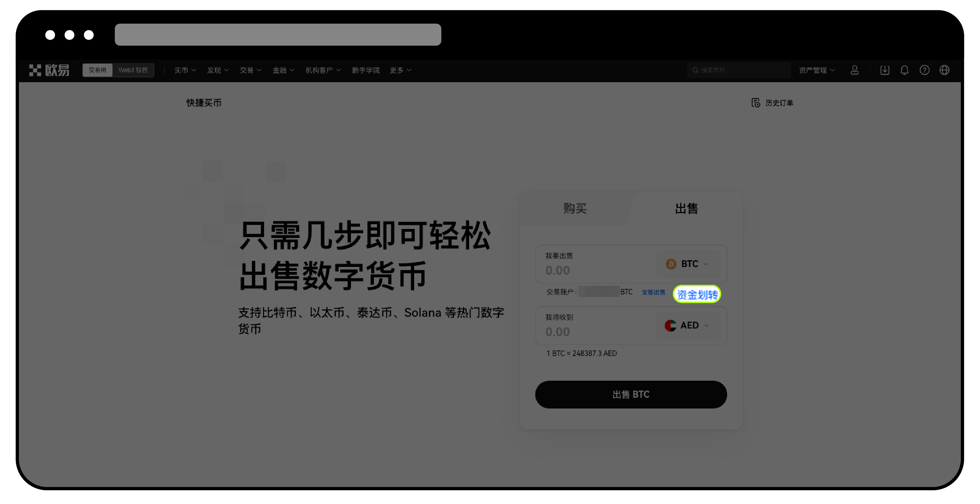Select the 交易所 exchange mode
Screen dimensions: 980x504
click(x=97, y=70)
